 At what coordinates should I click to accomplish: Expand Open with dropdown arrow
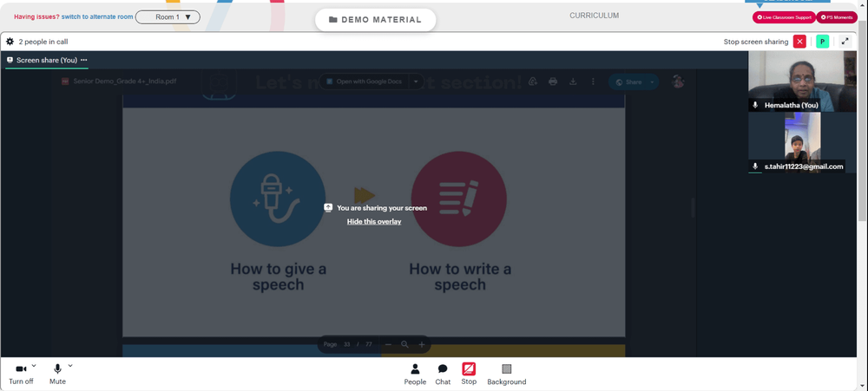416,81
